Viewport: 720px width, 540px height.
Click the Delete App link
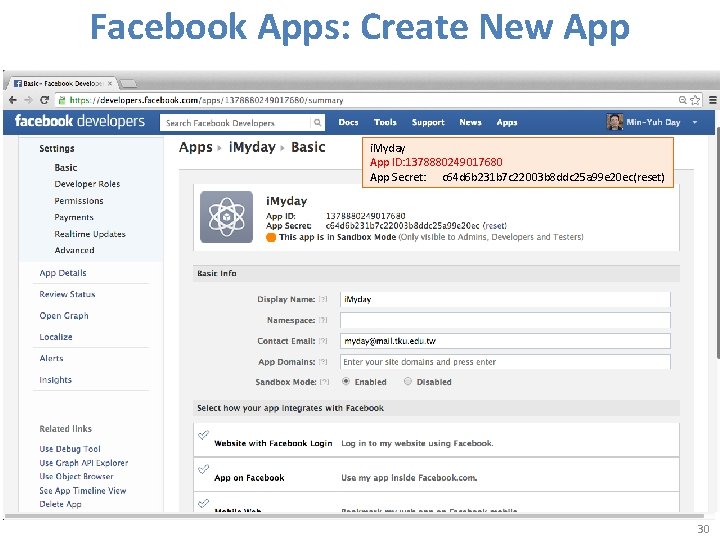60,504
